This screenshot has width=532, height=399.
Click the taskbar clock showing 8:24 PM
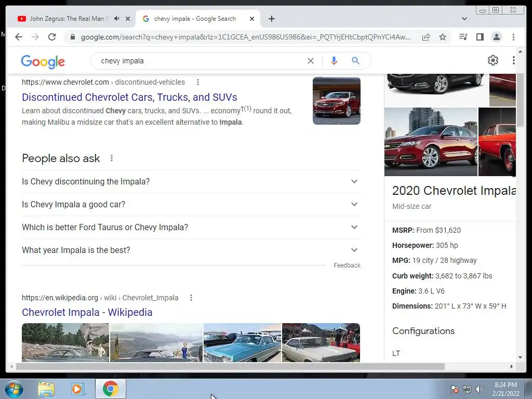pyautogui.click(x=506, y=389)
